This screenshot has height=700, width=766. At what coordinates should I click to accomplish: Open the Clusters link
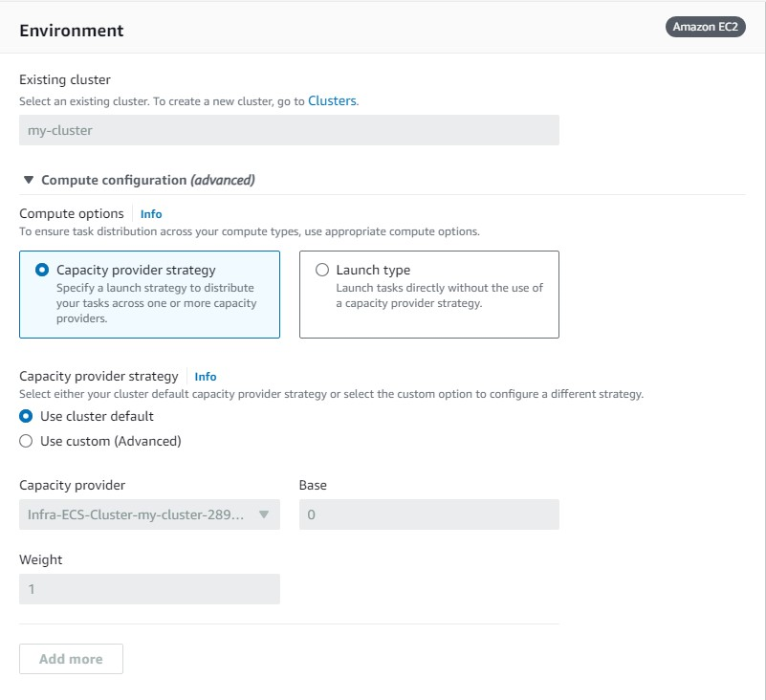pos(334,100)
